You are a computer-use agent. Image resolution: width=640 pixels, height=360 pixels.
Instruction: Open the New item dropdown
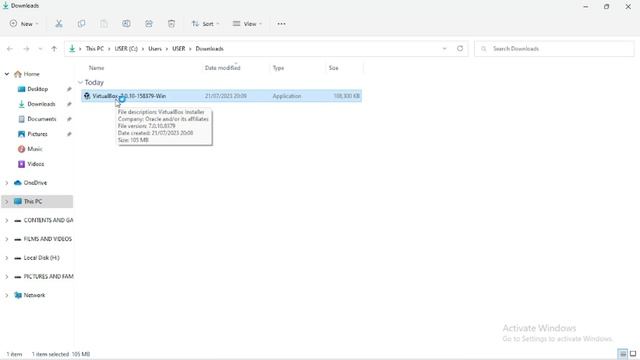pos(24,24)
